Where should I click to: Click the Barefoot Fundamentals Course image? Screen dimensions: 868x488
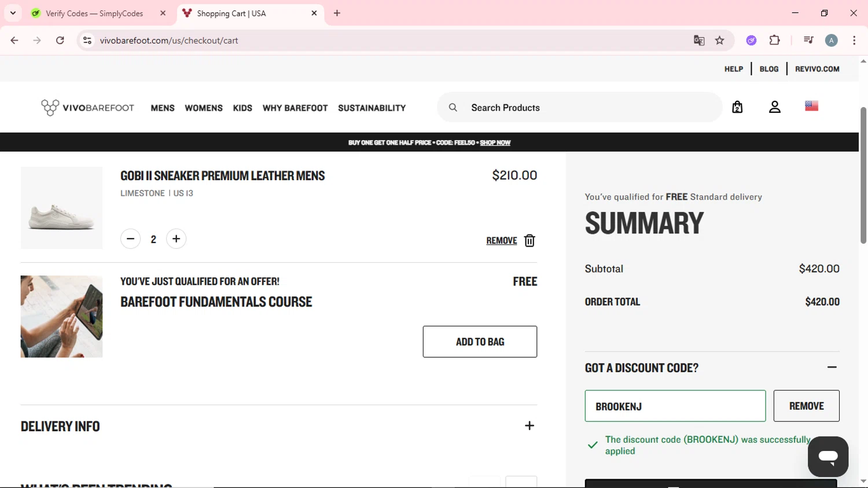tap(61, 317)
